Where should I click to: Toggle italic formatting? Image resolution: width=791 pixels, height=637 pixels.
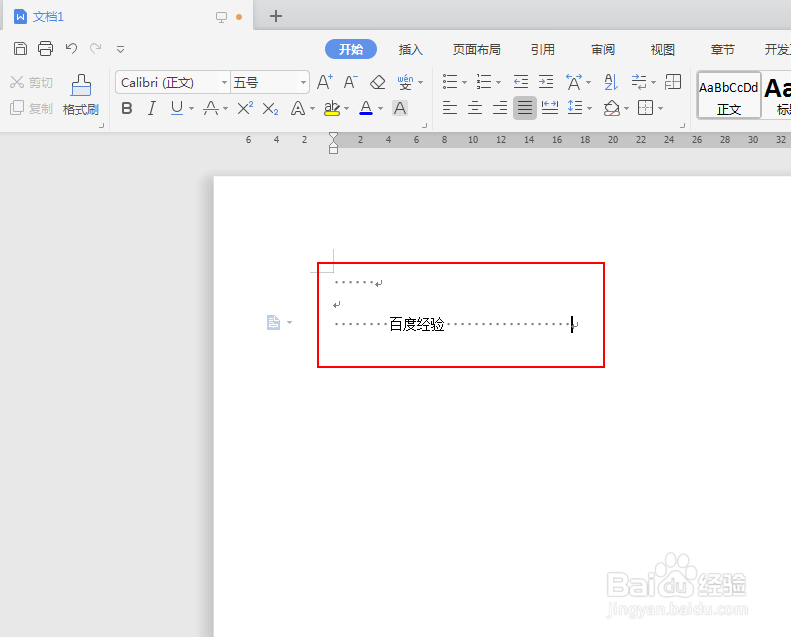click(x=152, y=108)
